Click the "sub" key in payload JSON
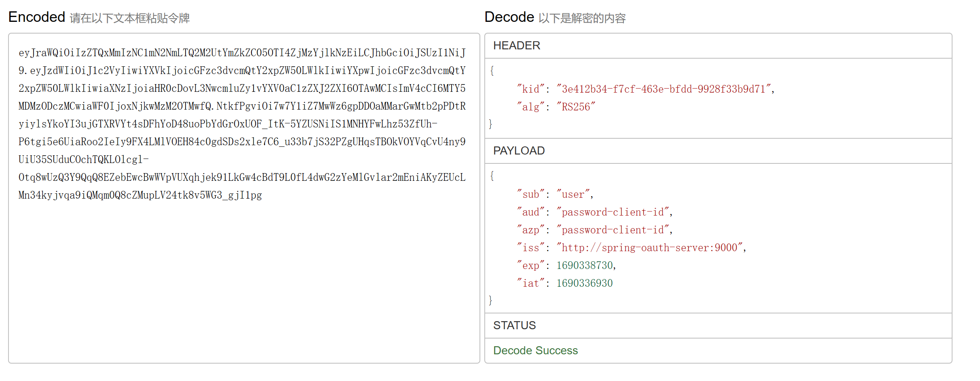The width and height of the screenshot is (980, 381). [531, 195]
